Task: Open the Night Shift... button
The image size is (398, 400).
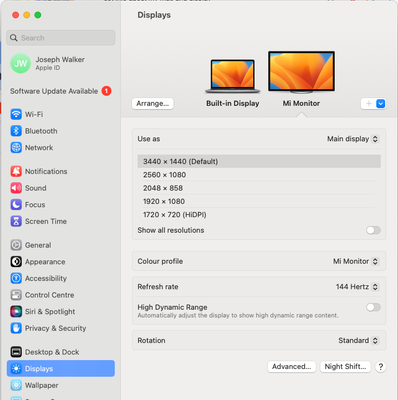Action: [x=345, y=367]
